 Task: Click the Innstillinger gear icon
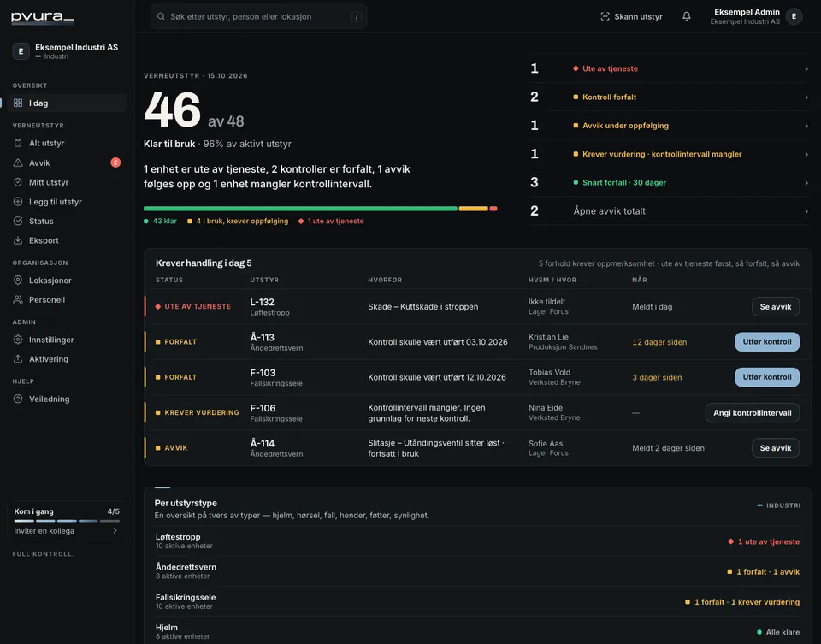[18, 340]
